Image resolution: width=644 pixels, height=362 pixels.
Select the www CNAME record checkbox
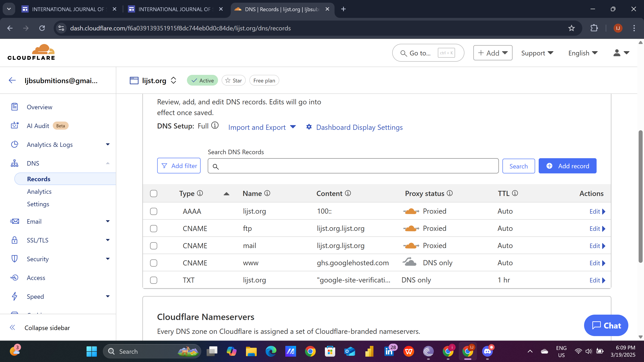pos(153,263)
